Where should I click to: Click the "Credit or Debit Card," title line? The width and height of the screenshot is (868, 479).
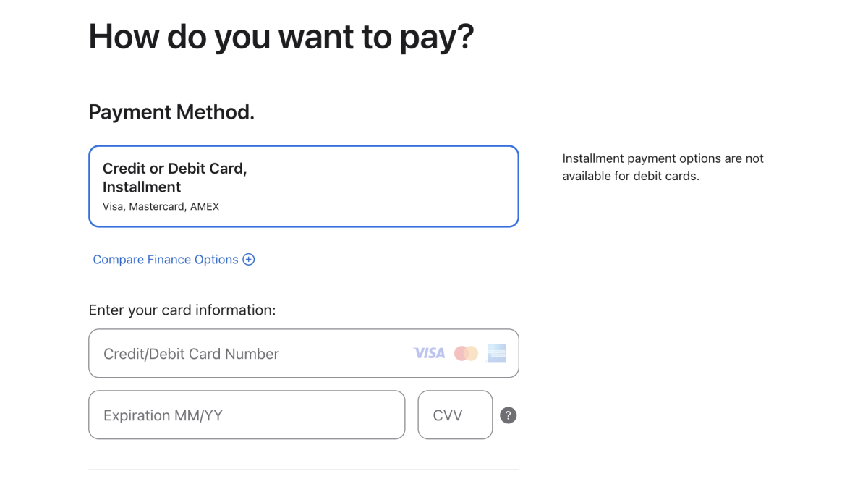(x=175, y=169)
